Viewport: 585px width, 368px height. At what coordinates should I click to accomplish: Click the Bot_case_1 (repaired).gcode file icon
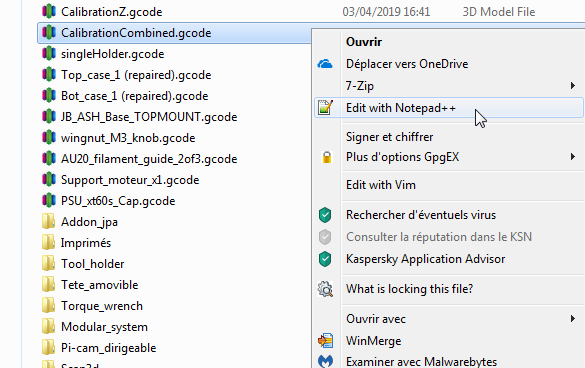tap(49, 95)
